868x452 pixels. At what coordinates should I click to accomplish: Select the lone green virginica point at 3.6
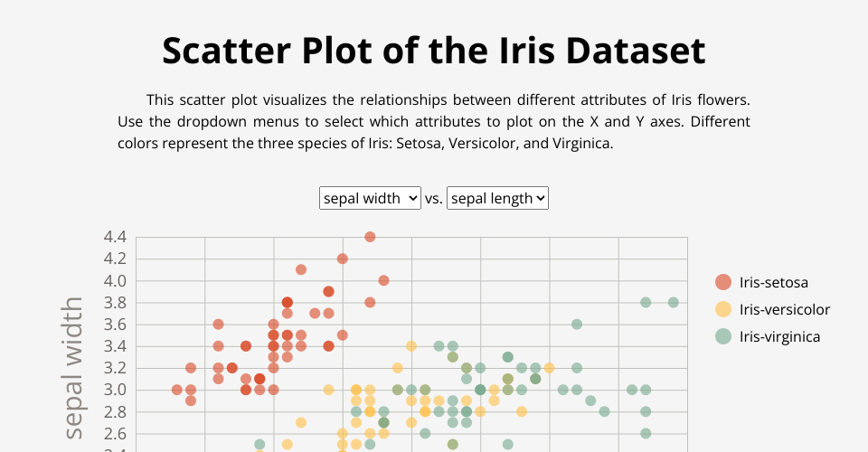[577, 324]
